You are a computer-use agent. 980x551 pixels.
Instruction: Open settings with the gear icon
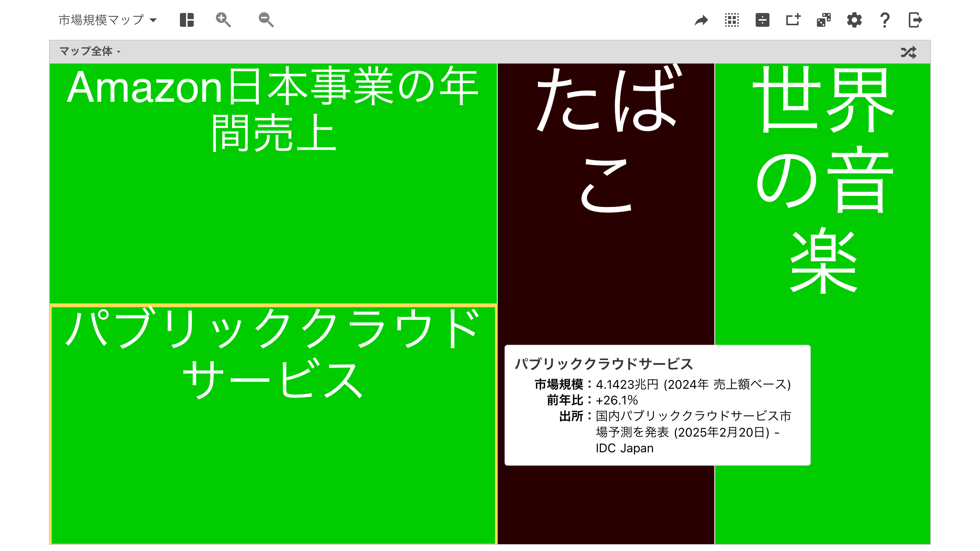click(x=854, y=20)
